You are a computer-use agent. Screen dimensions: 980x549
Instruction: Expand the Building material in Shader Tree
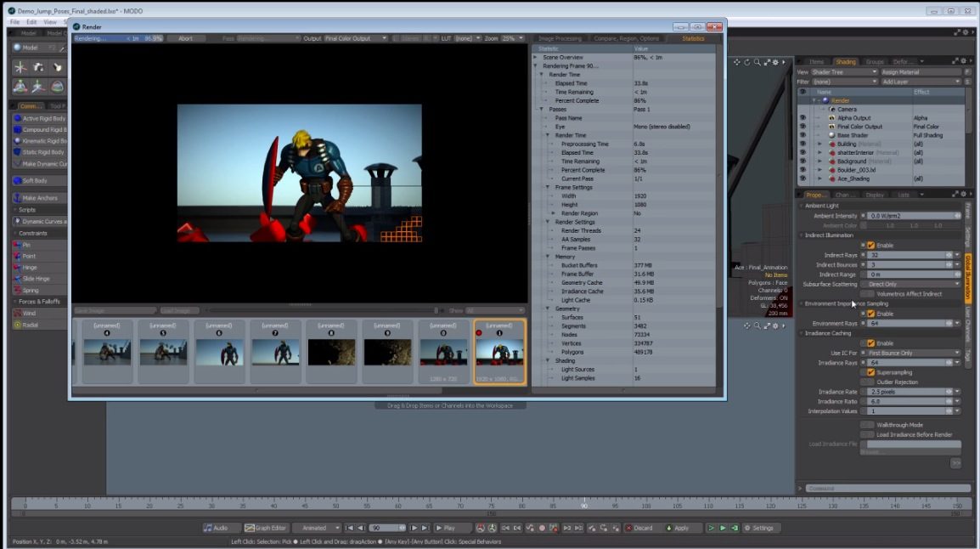820,144
